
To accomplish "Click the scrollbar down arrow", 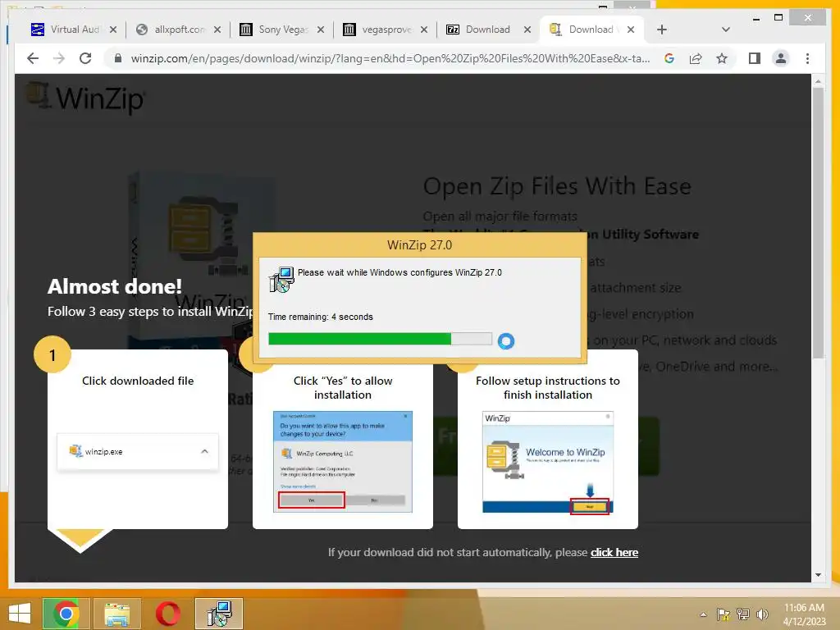I will [818, 575].
